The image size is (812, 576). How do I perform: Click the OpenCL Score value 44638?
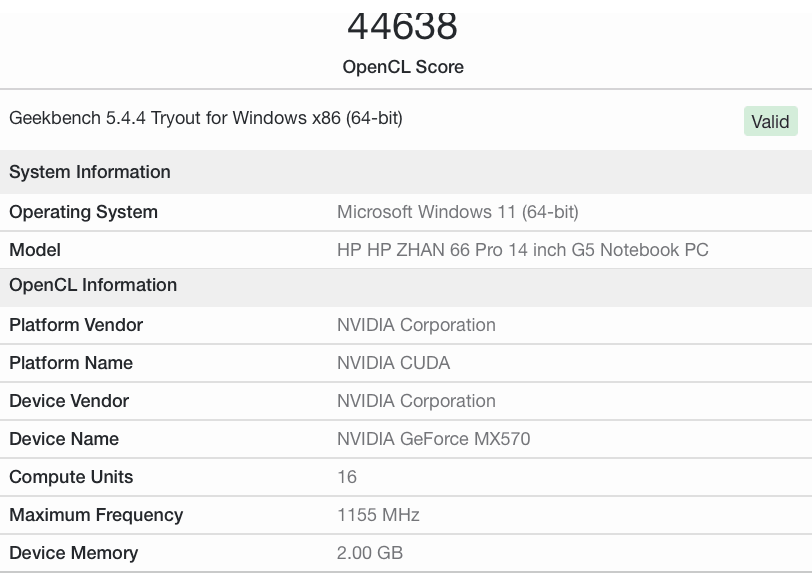pyautogui.click(x=406, y=26)
